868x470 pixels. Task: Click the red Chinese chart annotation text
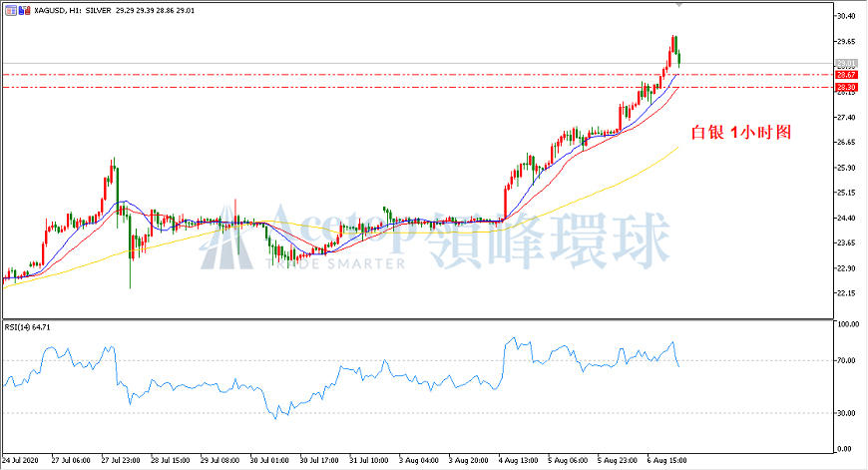(x=741, y=133)
